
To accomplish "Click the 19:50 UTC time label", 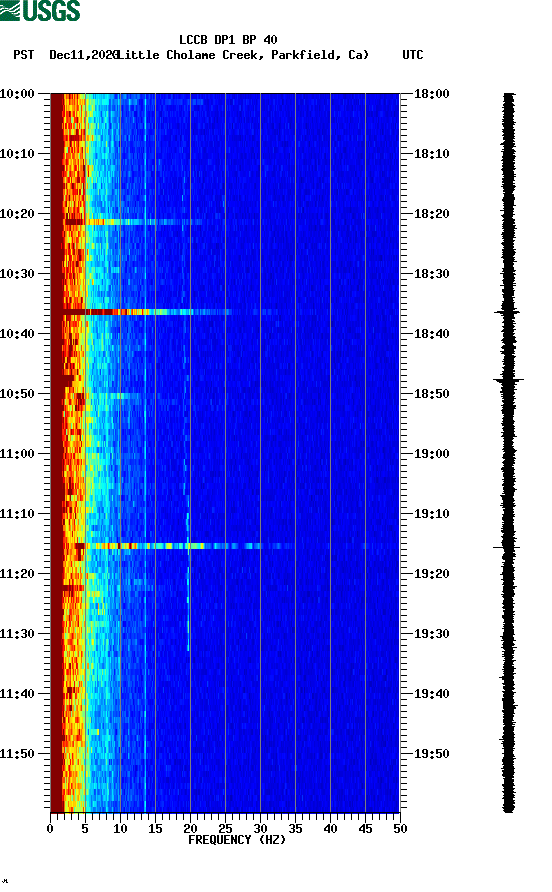I will coord(431,754).
